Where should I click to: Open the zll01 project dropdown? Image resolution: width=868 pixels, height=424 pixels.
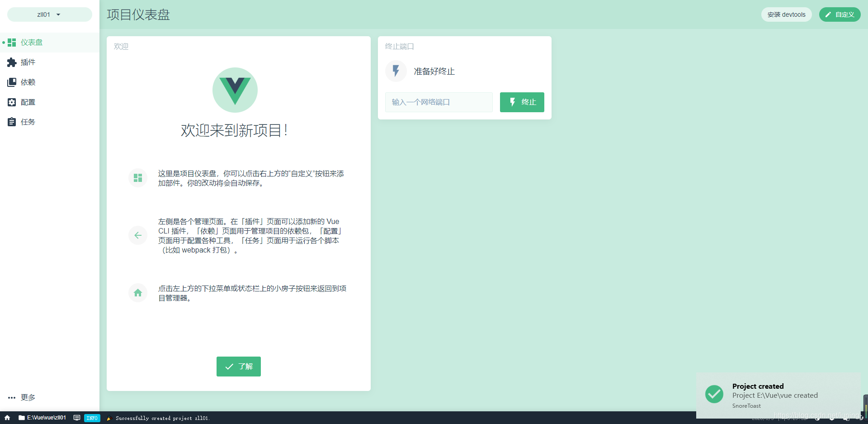point(49,14)
